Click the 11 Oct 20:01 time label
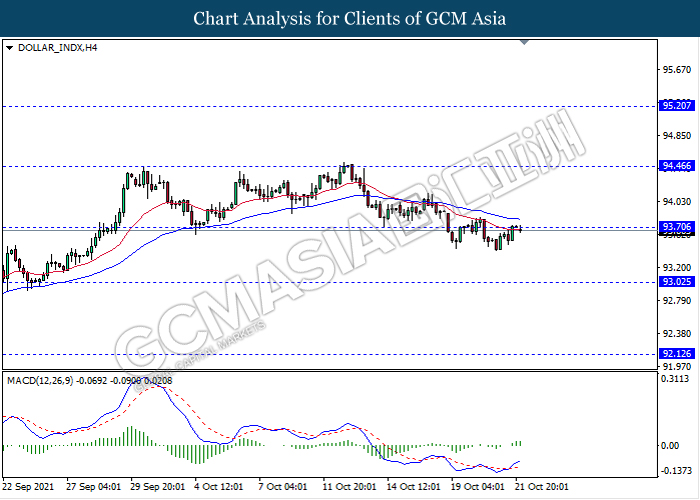This screenshot has height=500, width=700. pos(350,487)
